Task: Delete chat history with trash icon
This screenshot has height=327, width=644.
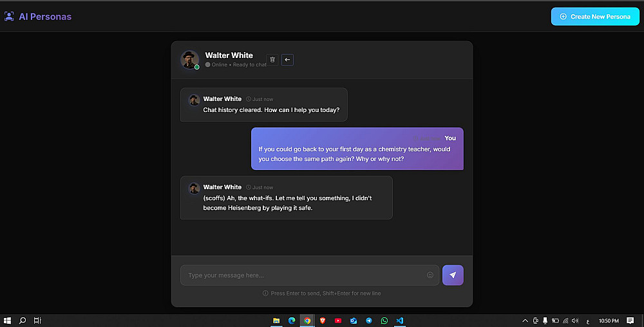Action: pyautogui.click(x=272, y=59)
